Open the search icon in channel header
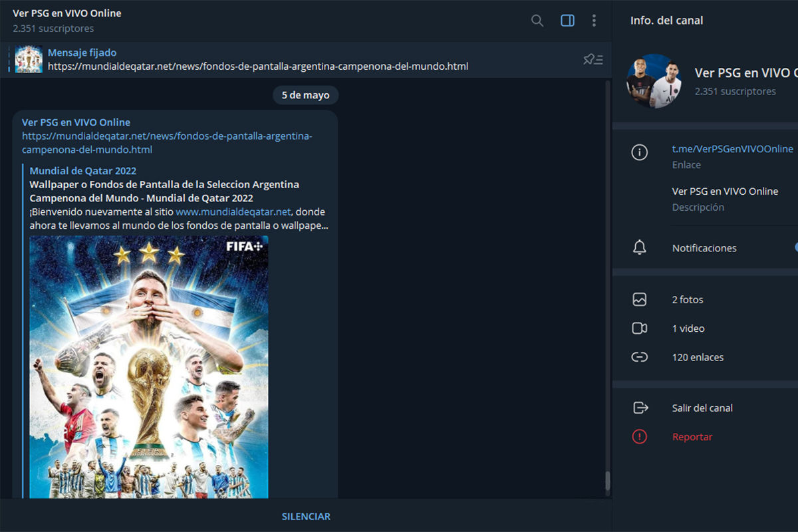Viewport: 798px width, 532px height. click(x=537, y=20)
